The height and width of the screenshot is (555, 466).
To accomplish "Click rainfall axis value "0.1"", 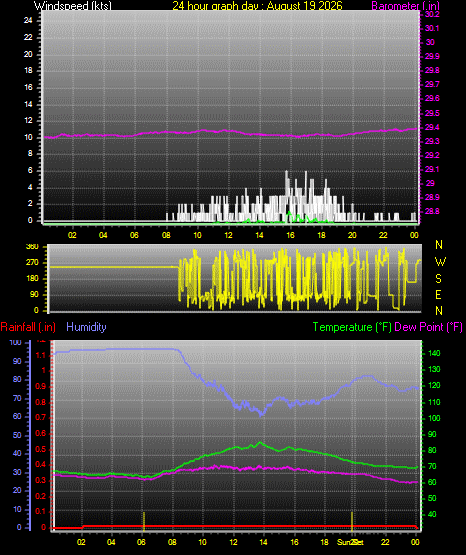I will pyautogui.click(x=41, y=511).
